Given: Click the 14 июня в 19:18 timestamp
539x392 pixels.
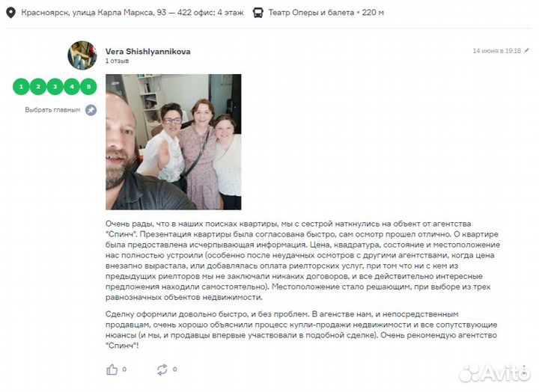Looking at the screenshot, I should [x=497, y=51].
